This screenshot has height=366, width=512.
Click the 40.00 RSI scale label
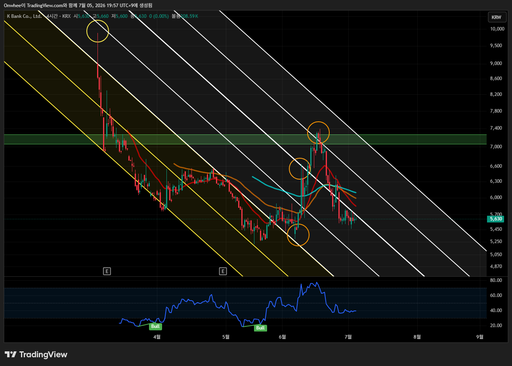click(x=496, y=310)
